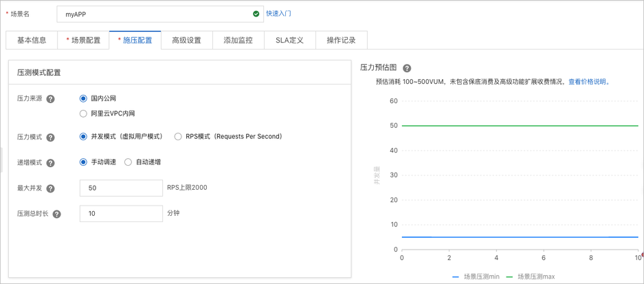644x284 pixels.
Task: Click the 递增模式 label
Action: pyautogui.click(x=30, y=162)
